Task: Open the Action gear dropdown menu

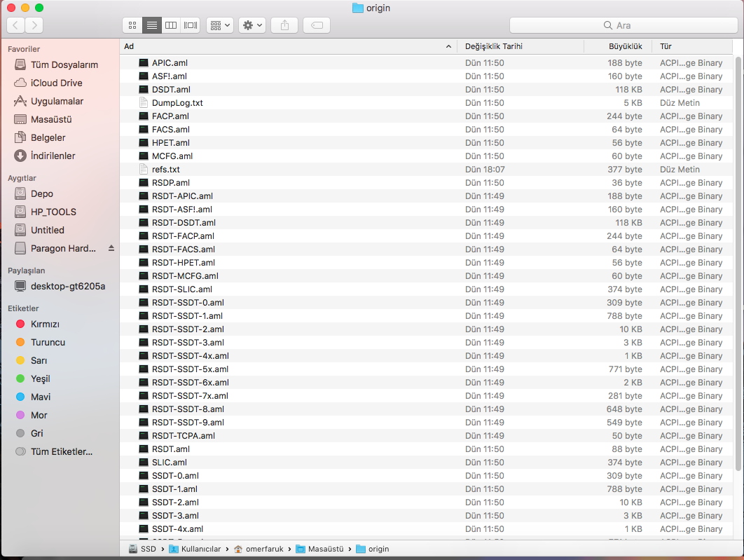Action: click(252, 25)
